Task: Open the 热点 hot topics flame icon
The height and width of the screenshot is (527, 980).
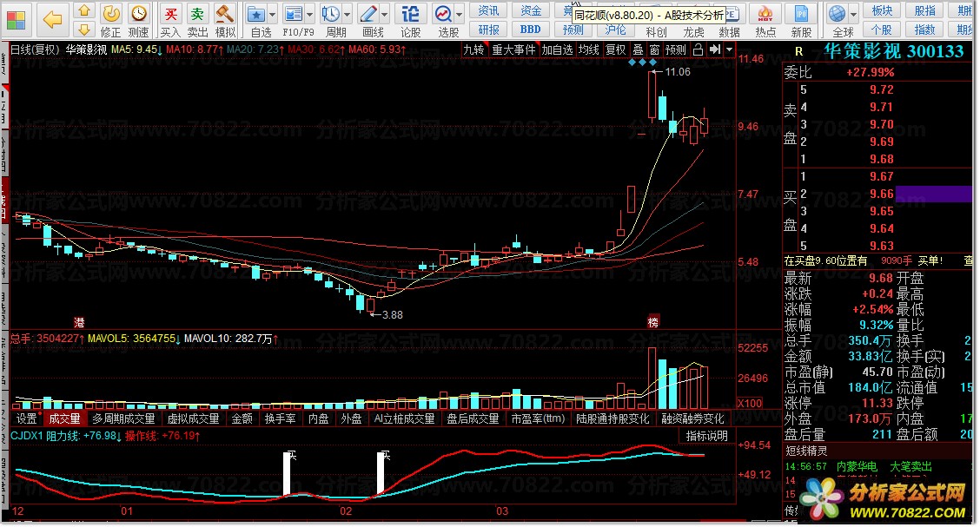Action: click(765, 13)
